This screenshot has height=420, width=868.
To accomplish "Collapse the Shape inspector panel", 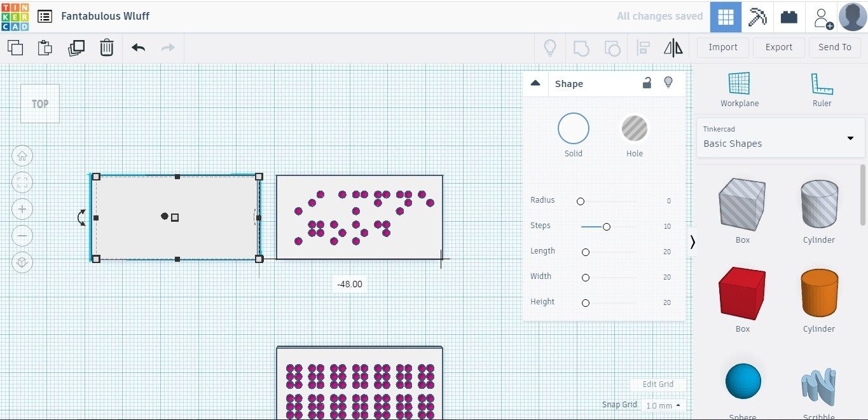I will point(535,83).
